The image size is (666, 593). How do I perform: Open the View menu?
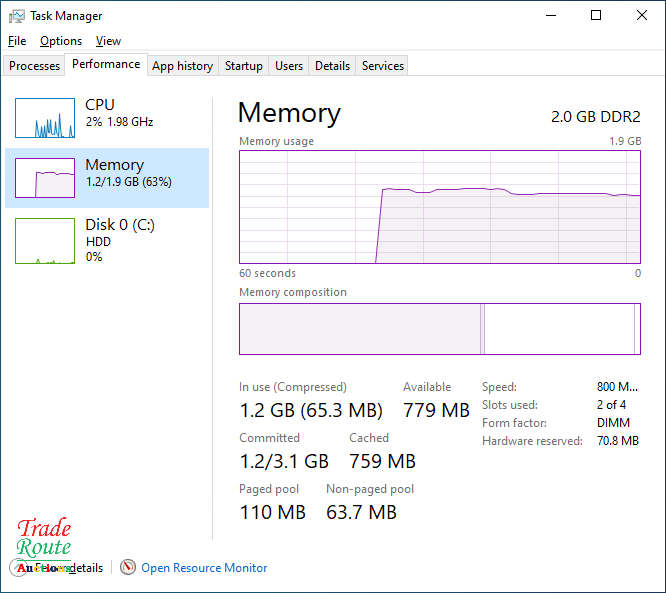tap(108, 41)
